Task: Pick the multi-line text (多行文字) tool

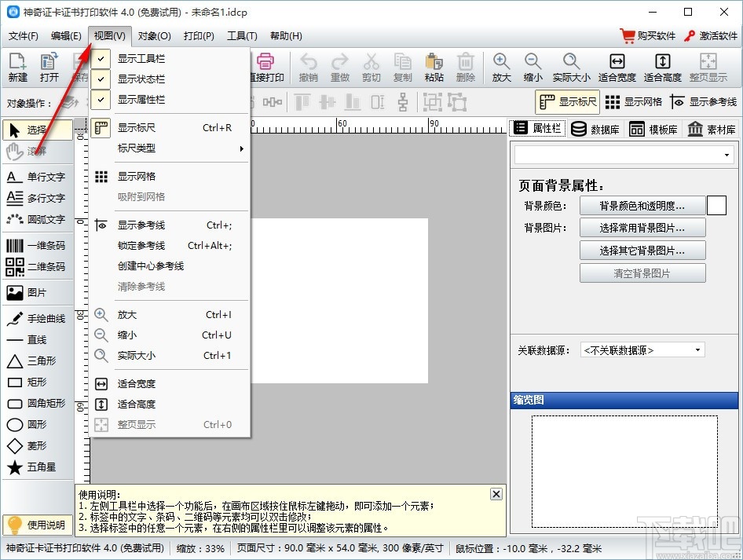Action: pyautogui.click(x=38, y=198)
